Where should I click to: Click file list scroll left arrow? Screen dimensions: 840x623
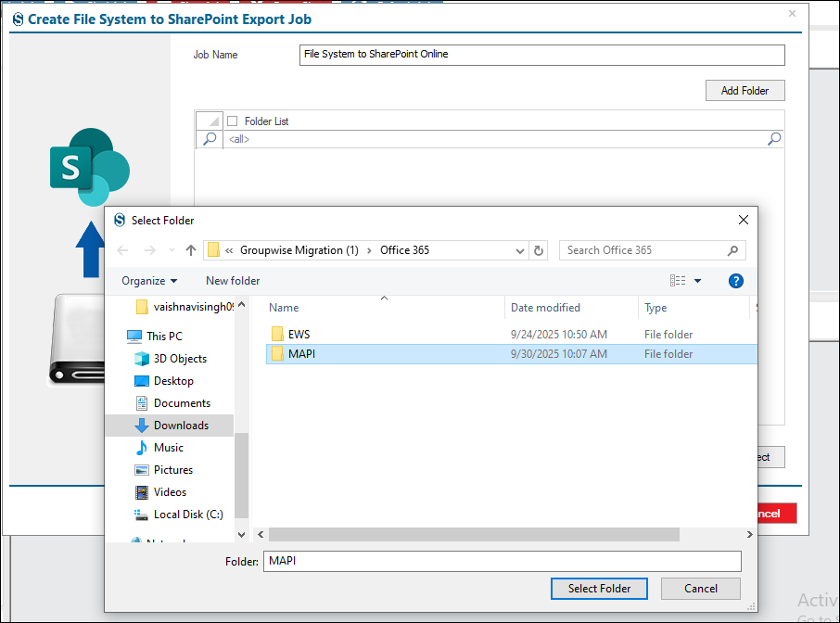pyautogui.click(x=261, y=534)
